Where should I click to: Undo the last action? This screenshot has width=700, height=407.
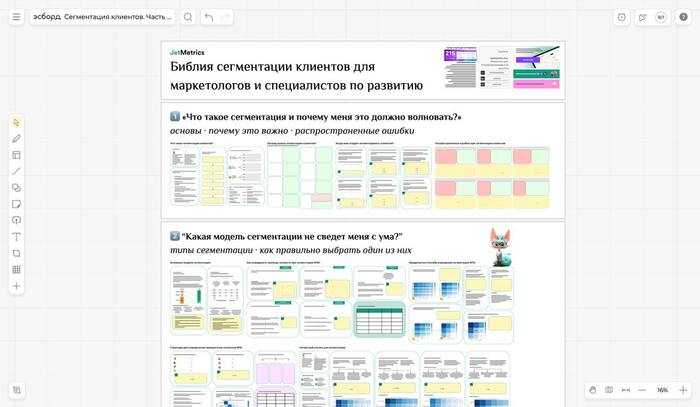[x=209, y=17]
